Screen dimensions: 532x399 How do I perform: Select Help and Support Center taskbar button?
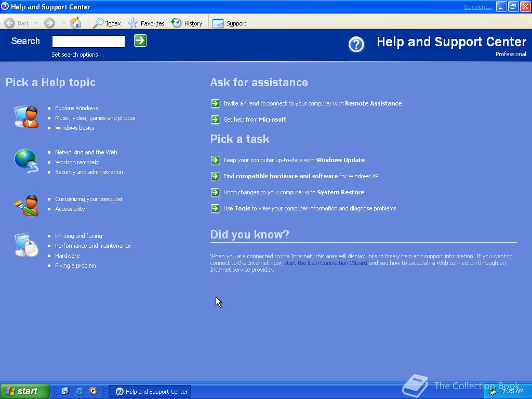coord(150,392)
